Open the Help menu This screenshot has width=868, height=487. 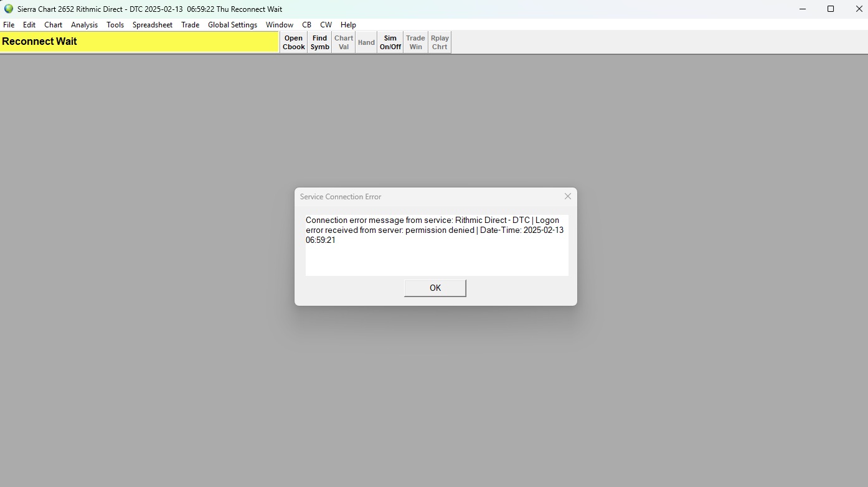point(349,25)
